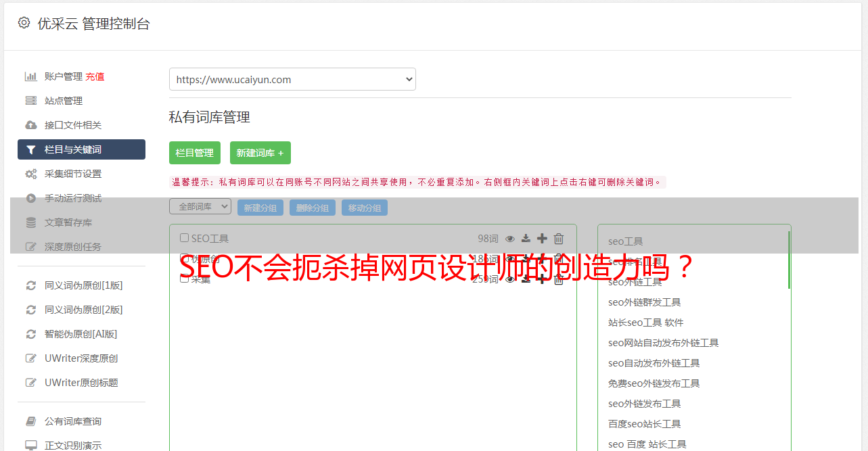
Task: Click the book icon for 公有词库查询
Action: [30, 421]
